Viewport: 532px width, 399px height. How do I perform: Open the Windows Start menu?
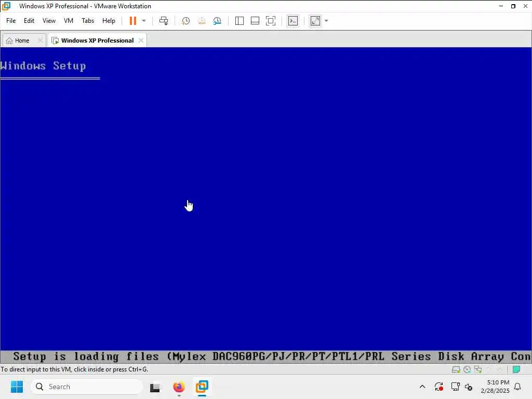point(17,387)
